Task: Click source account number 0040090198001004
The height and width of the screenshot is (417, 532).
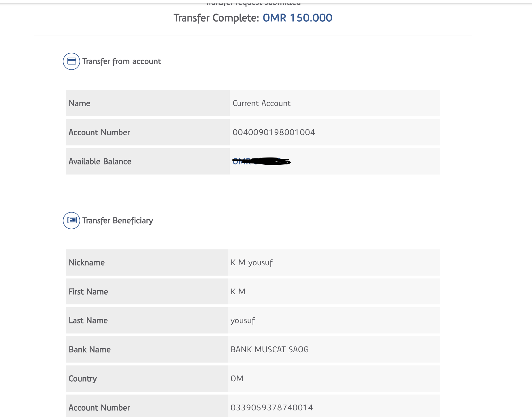Action: [x=273, y=132]
